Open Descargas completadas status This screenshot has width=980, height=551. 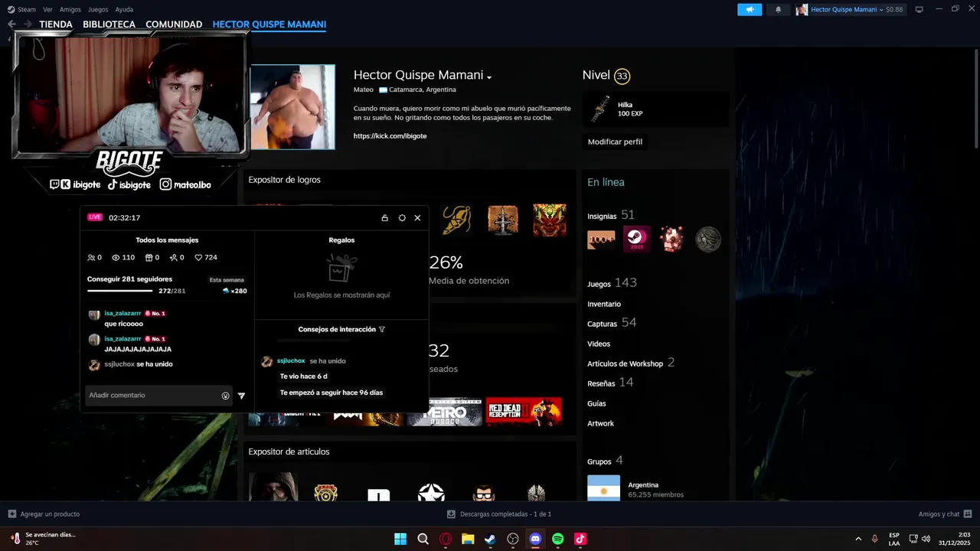click(499, 514)
